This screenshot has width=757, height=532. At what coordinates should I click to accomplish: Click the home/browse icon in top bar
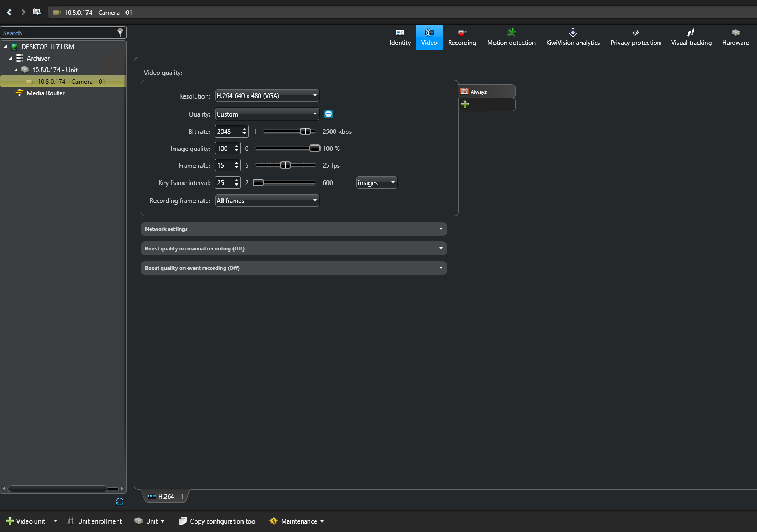[x=36, y=12]
